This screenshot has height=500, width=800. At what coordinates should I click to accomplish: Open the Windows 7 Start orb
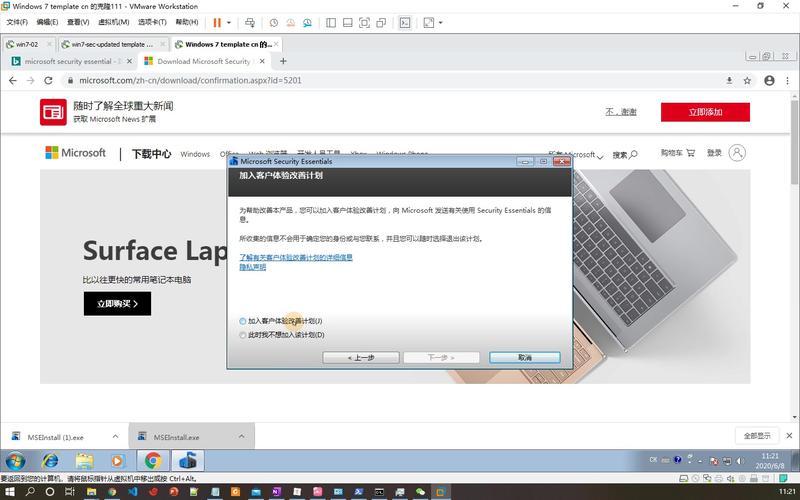15,461
